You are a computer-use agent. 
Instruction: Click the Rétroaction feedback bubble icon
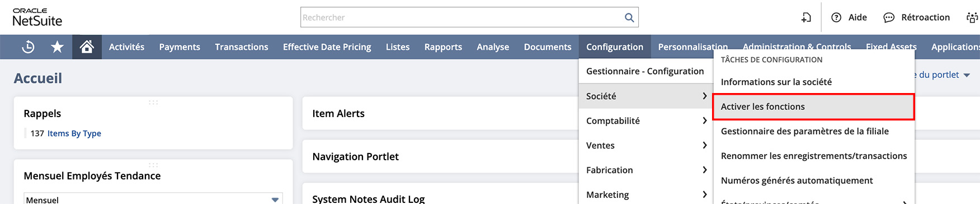point(889,18)
